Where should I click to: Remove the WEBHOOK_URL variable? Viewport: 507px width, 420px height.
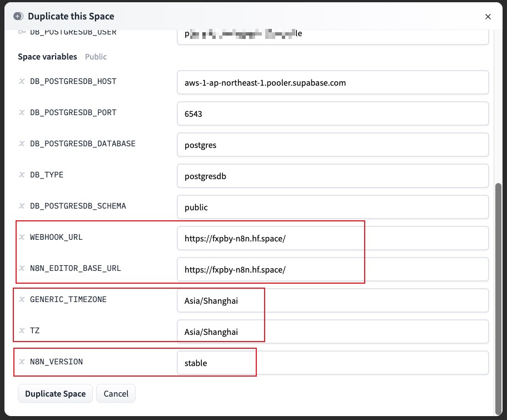[22, 237]
